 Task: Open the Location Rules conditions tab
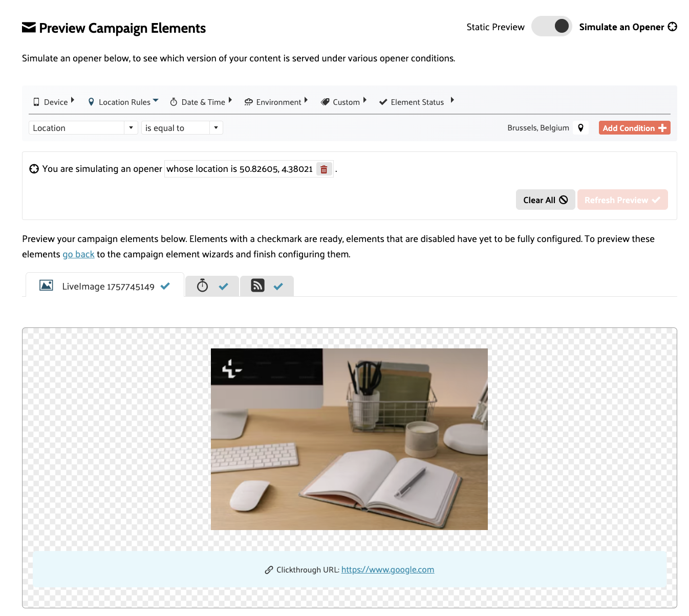[123, 102]
